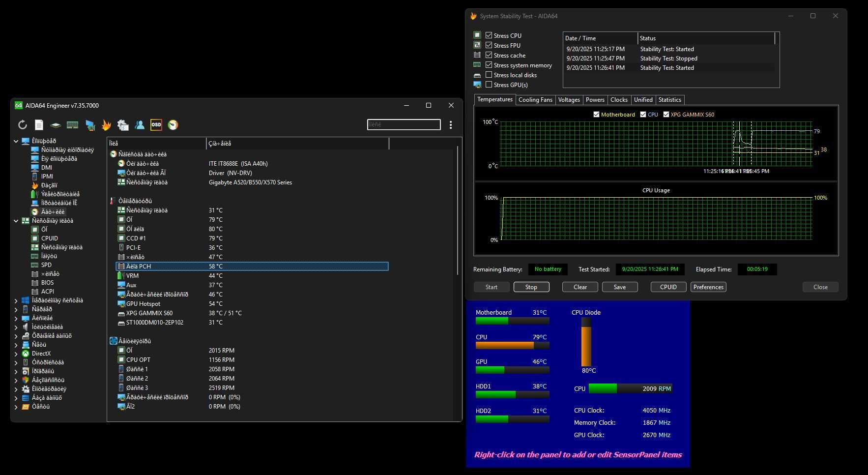Stop the running stability test
The height and width of the screenshot is (475, 868).
tap(531, 287)
